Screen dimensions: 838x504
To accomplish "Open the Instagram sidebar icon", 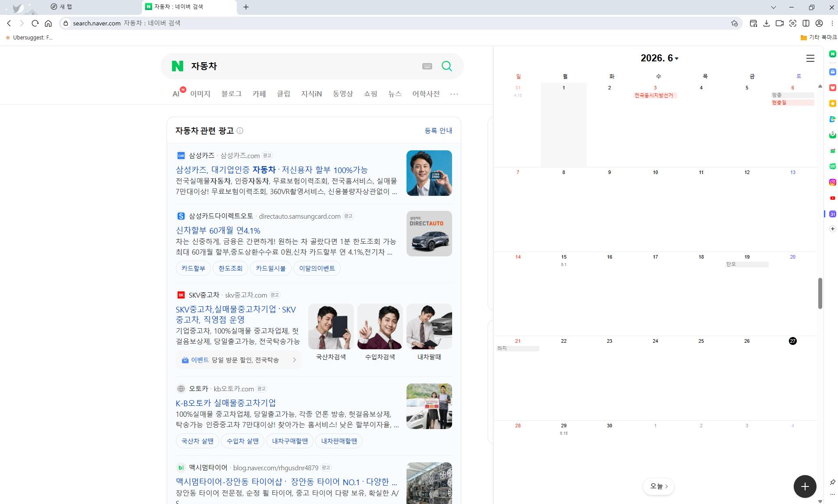I will 832,182.
